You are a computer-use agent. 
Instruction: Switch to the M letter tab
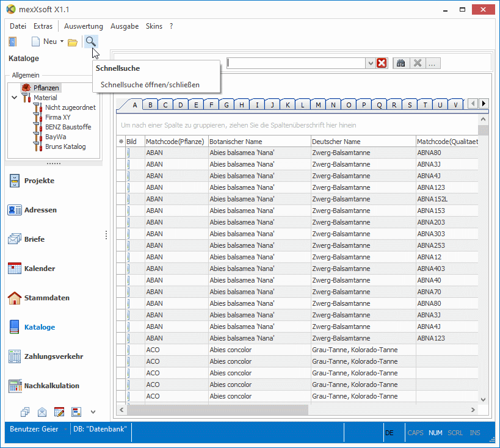coord(318,105)
